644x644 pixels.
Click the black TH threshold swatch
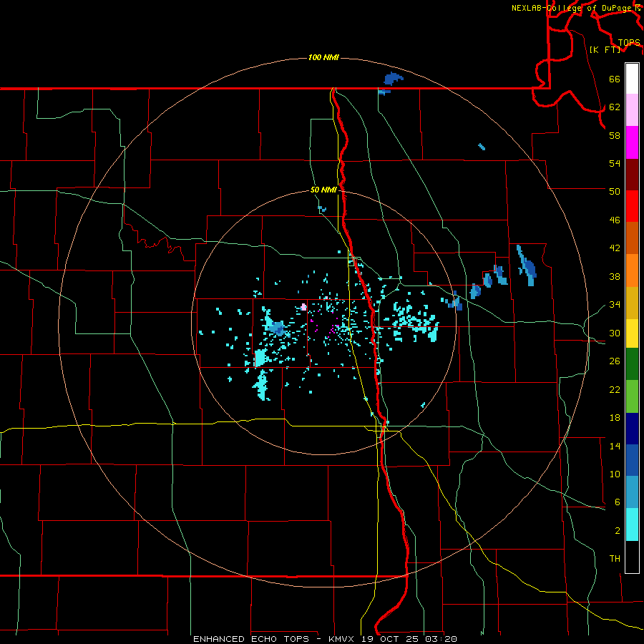click(x=632, y=557)
